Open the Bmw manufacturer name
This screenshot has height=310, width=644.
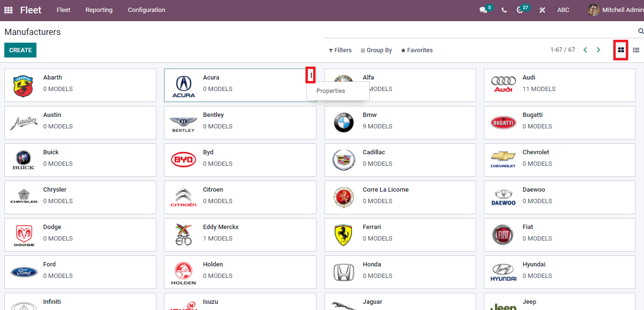coord(370,115)
